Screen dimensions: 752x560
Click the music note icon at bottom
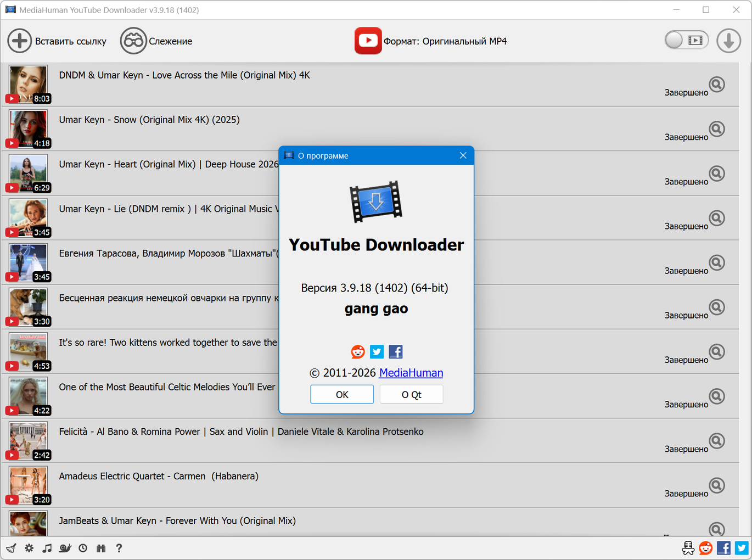pyautogui.click(x=47, y=548)
